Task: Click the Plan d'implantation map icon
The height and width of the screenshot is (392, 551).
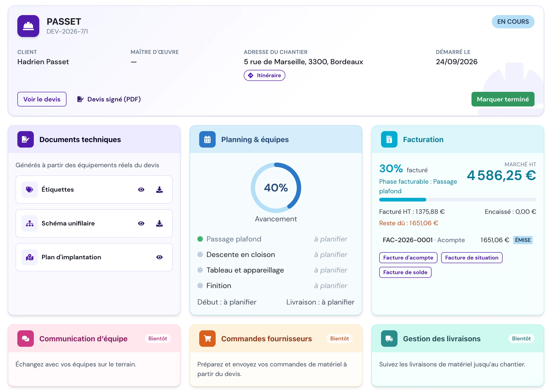Action: 30,257
